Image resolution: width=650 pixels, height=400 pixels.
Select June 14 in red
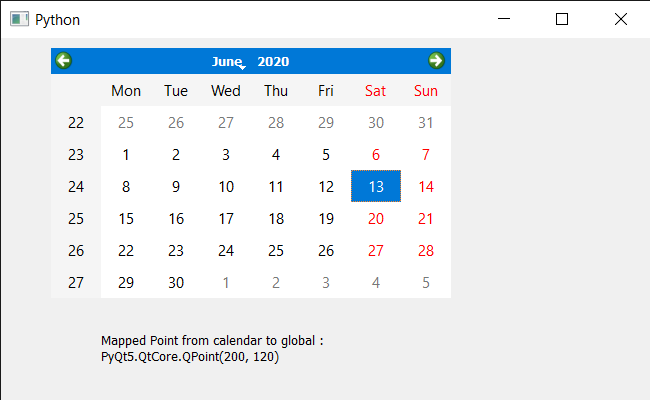(x=426, y=186)
